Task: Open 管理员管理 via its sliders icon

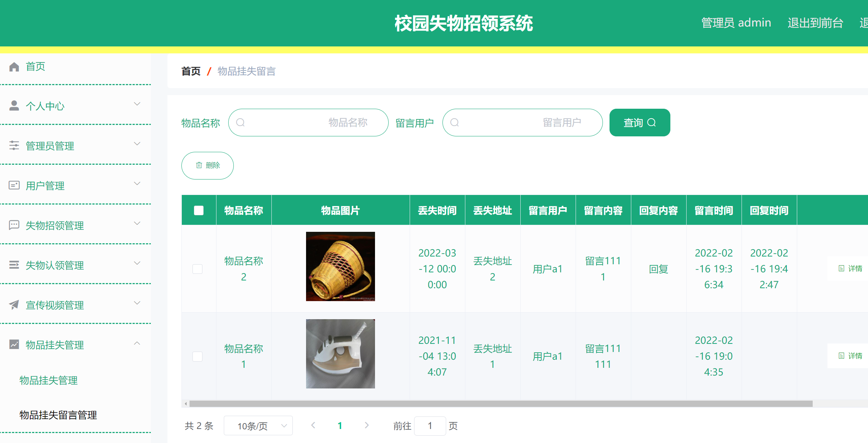Action: [x=14, y=146]
